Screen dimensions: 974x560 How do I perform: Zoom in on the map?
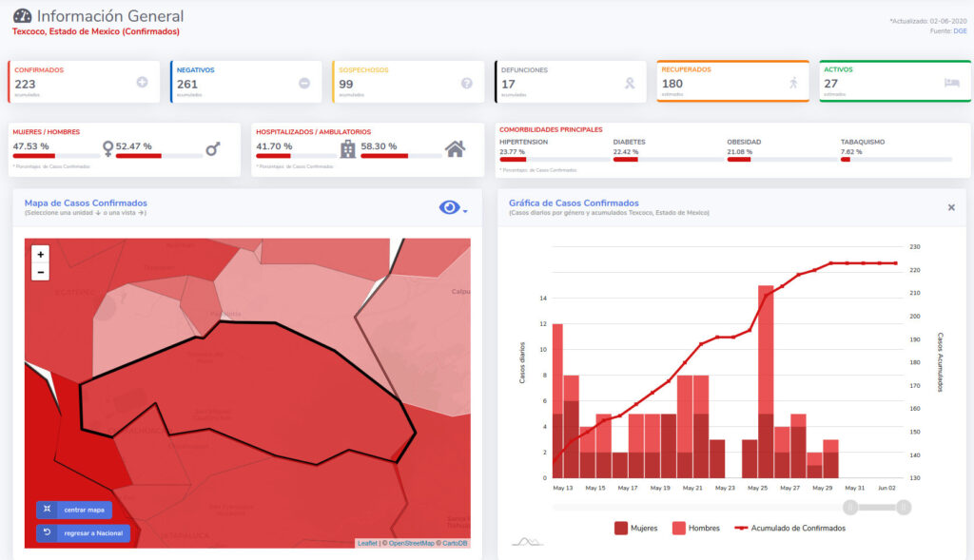coord(40,255)
